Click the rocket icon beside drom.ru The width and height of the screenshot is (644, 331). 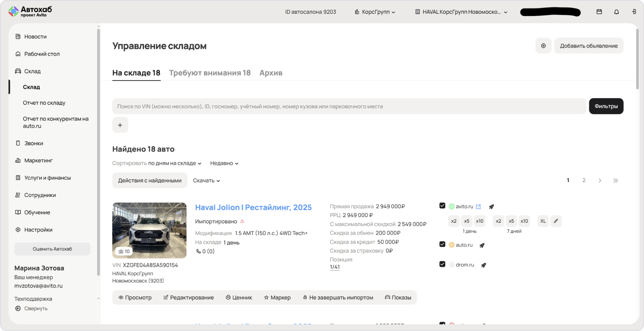click(x=483, y=265)
